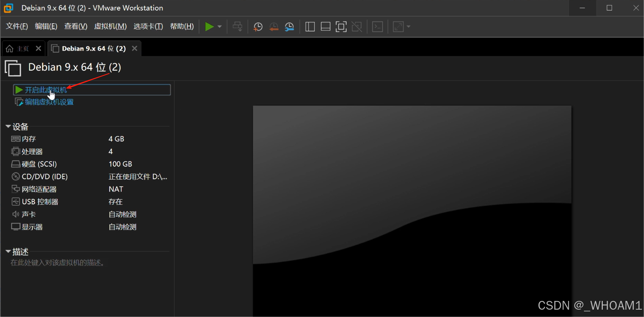Image resolution: width=644 pixels, height=317 pixels.
Task: Click the 正在使用文件 D:\... value
Action: coord(138,176)
